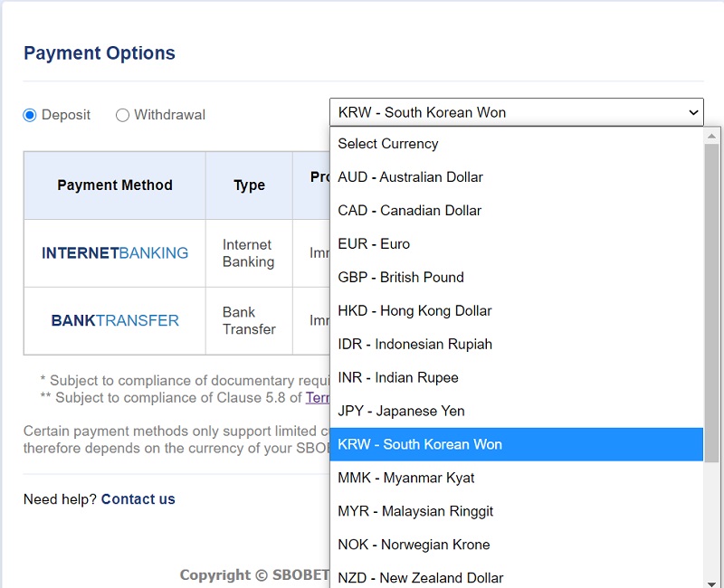
Task: Select the Withdrawal radio button
Action: tap(122, 115)
